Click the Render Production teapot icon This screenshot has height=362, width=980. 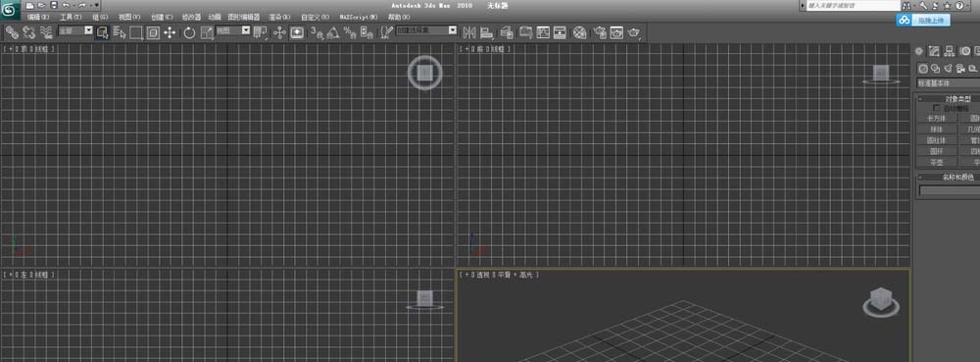click(x=634, y=32)
